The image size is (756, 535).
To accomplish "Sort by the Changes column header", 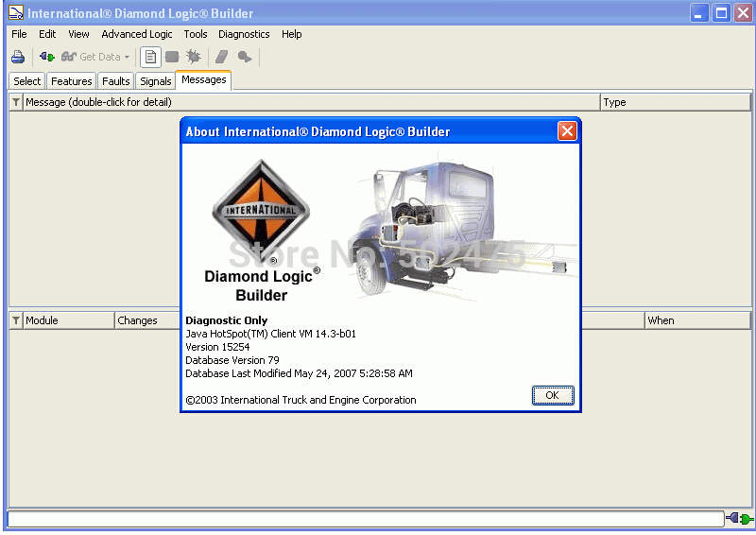I will 147,320.
